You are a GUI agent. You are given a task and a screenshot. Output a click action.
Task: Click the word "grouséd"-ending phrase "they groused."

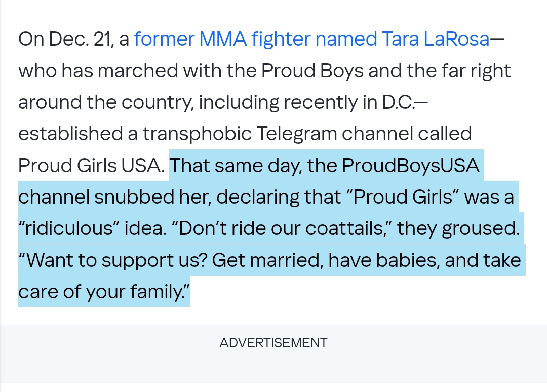point(458,229)
